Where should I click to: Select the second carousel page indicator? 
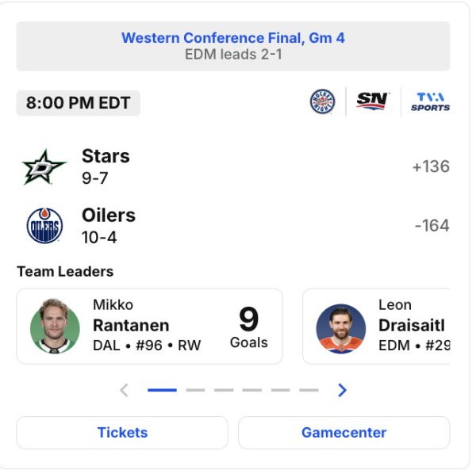(195, 390)
